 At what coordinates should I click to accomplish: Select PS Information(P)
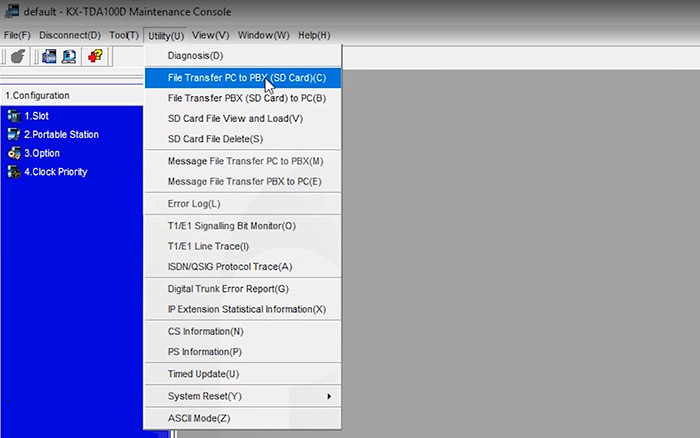[x=243, y=352]
